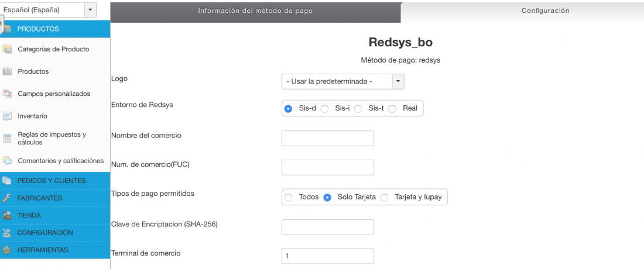Click the Clave de Encriptacion input field
This screenshot has height=269, width=644.
pyautogui.click(x=328, y=227)
